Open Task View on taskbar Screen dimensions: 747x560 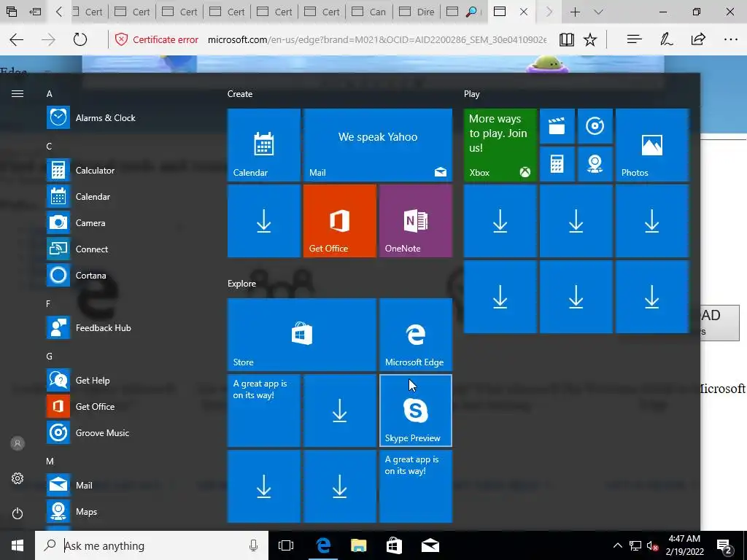286,545
